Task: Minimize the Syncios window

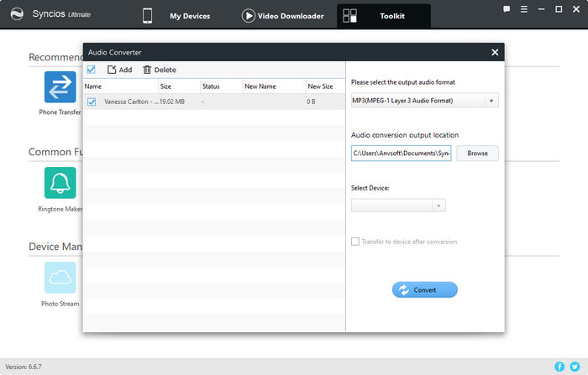Action: coord(541,9)
